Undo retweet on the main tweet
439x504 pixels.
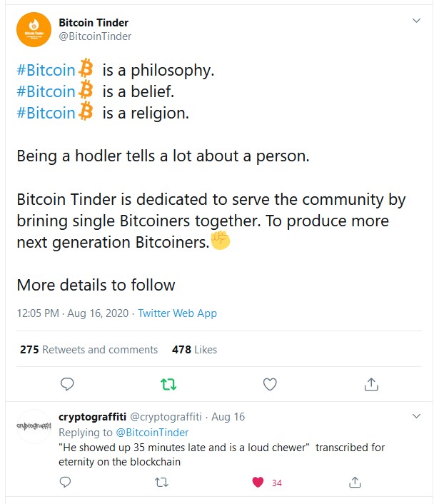tap(168, 384)
